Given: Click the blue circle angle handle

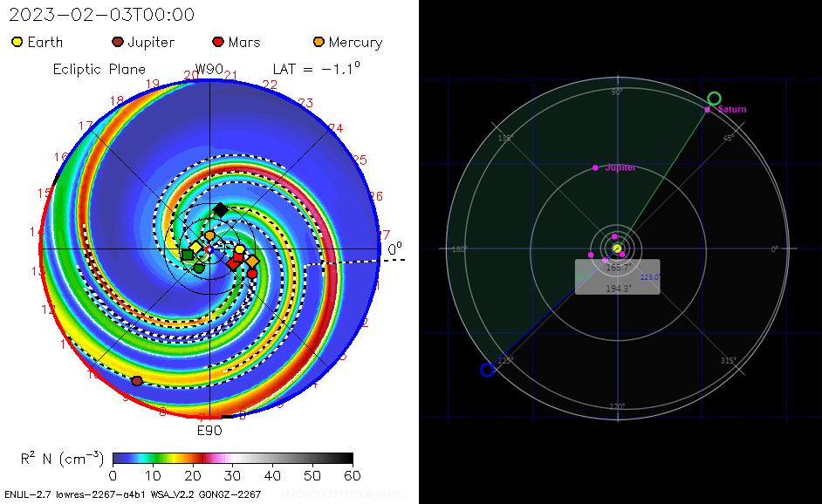Looking at the screenshot, I should [487, 370].
